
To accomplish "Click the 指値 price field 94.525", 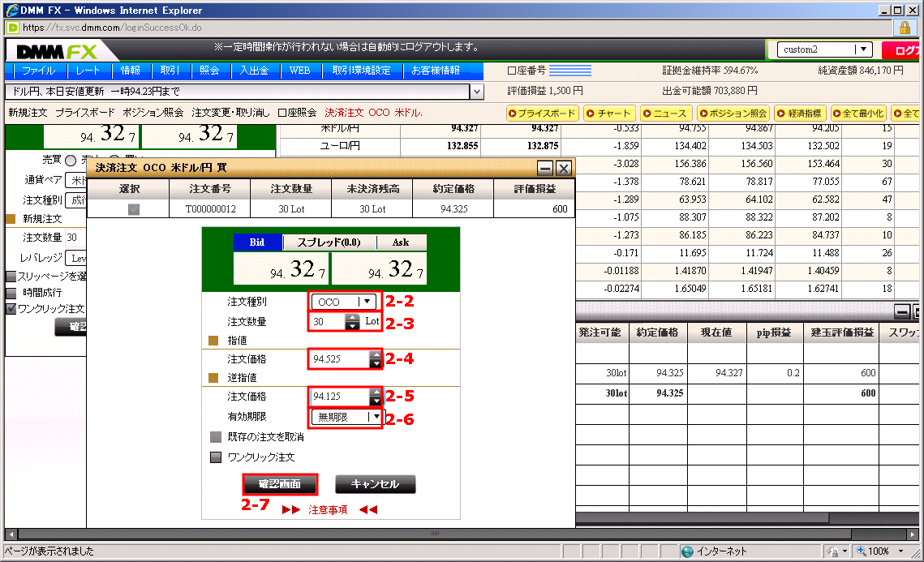I will pyautogui.click(x=340, y=359).
